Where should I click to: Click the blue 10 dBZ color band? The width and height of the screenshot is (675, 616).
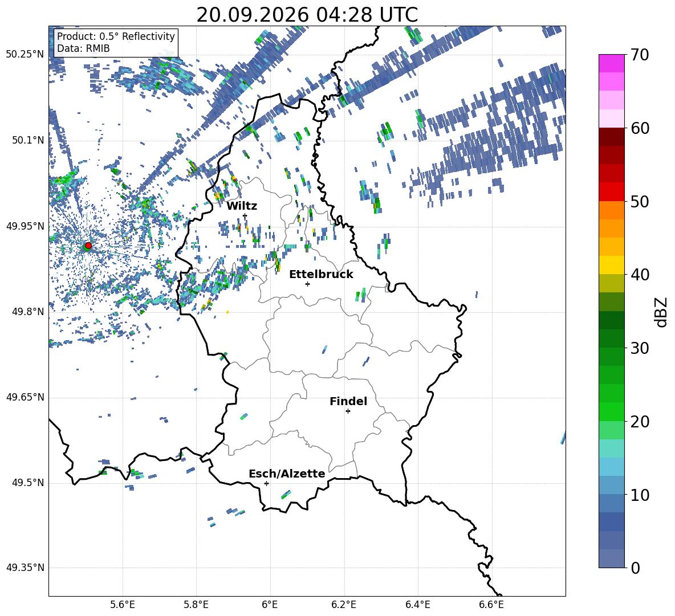pyautogui.click(x=611, y=485)
